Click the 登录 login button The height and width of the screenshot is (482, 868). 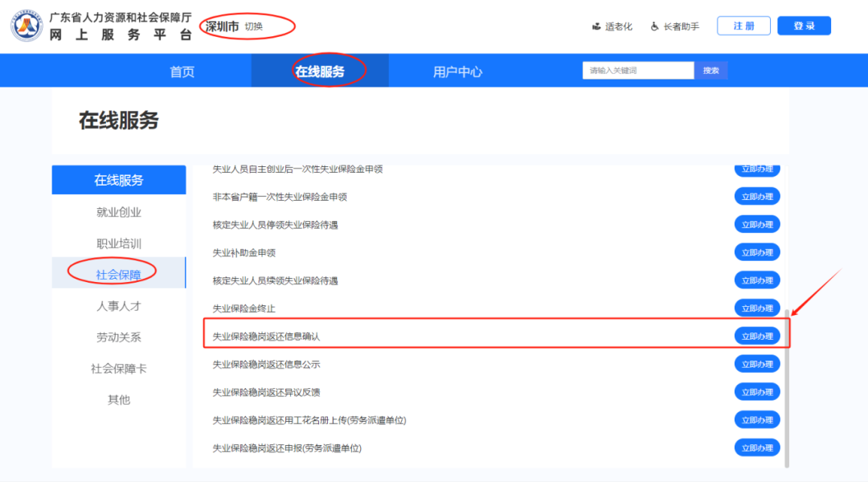click(804, 26)
